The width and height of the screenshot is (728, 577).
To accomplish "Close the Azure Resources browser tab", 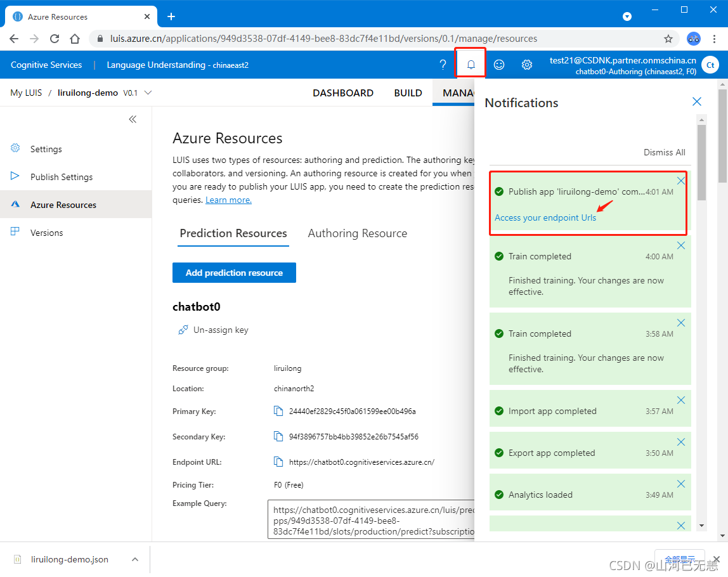I will point(146,16).
